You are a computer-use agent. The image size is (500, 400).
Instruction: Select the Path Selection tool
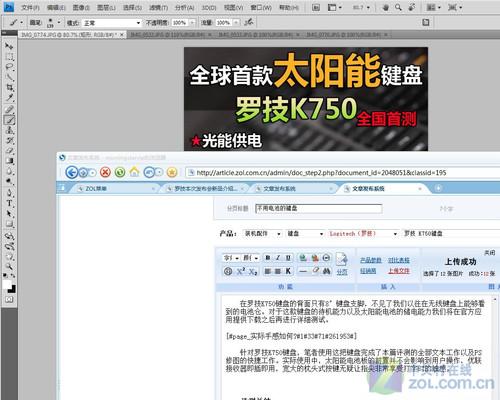[9, 213]
